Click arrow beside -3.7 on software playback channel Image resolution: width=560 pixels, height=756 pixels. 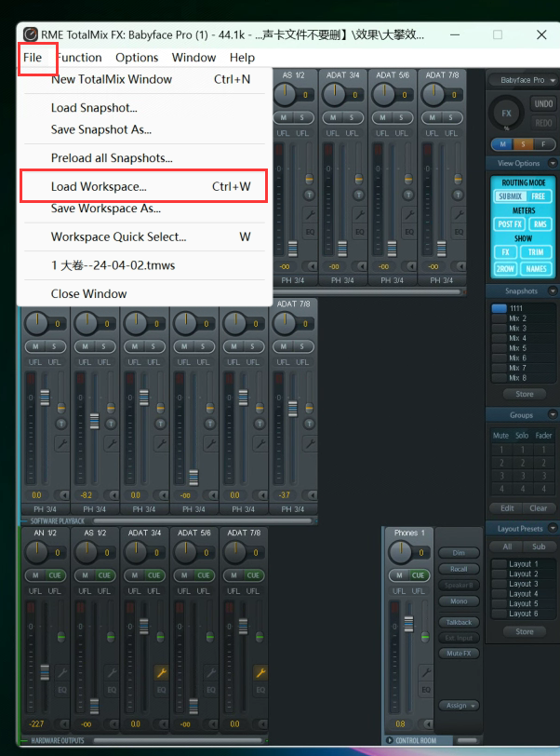[312, 495]
